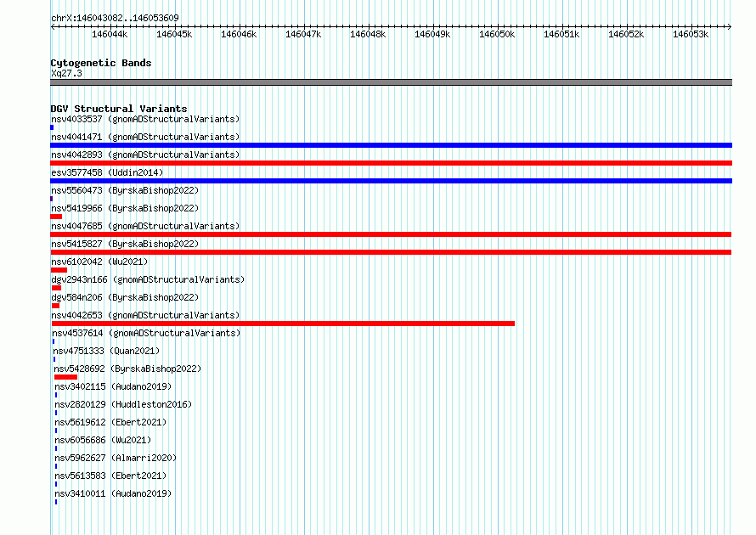Open the nsv5428692 variant label
The width and height of the screenshot is (756, 535).
coord(127,369)
